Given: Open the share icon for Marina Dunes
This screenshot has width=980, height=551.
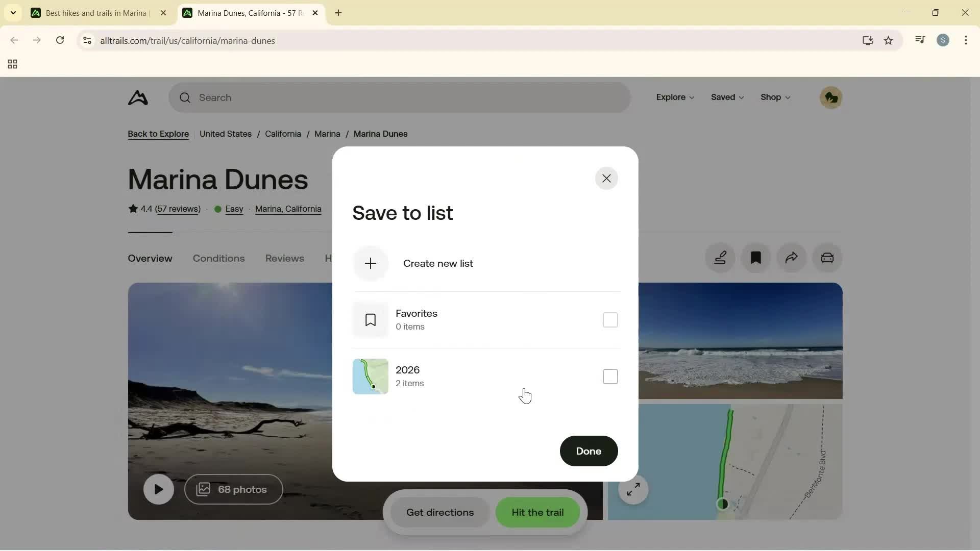Looking at the screenshot, I should click(x=792, y=258).
